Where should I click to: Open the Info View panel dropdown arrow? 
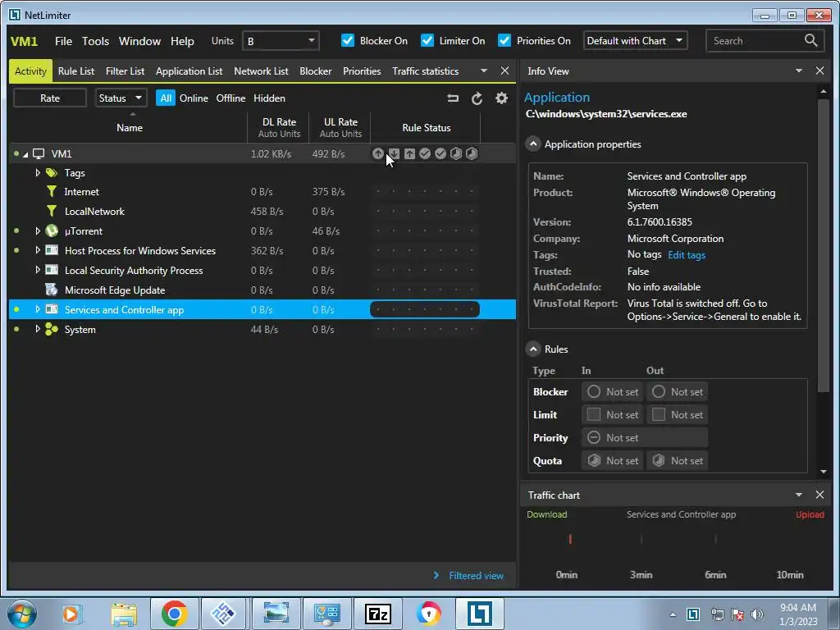coord(798,71)
